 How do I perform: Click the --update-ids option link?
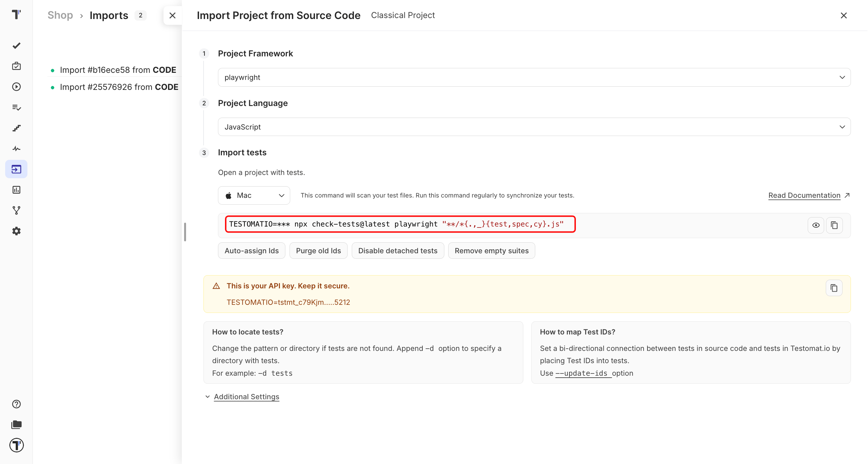click(x=583, y=373)
